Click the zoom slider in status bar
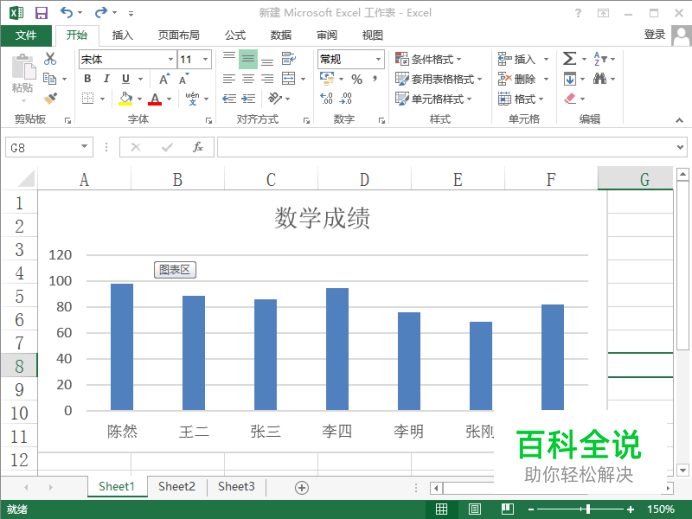Screen dimensions: 692x519 pos(588,510)
